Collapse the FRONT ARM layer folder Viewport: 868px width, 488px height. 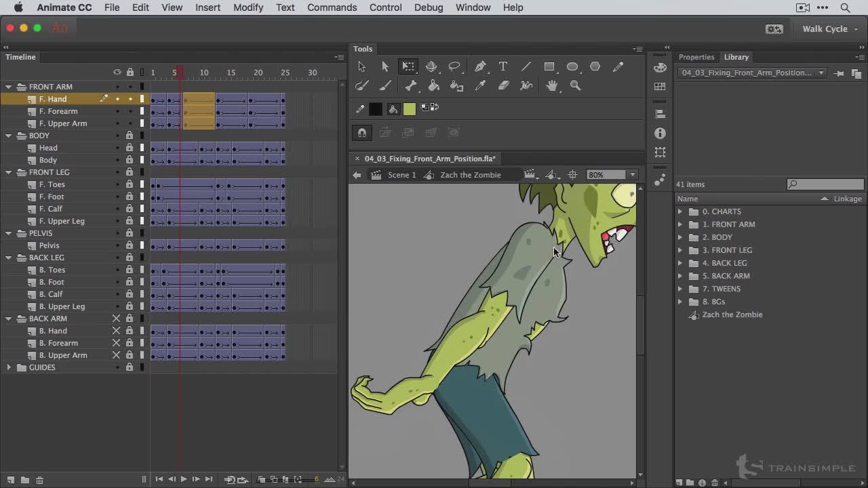[9, 87]
